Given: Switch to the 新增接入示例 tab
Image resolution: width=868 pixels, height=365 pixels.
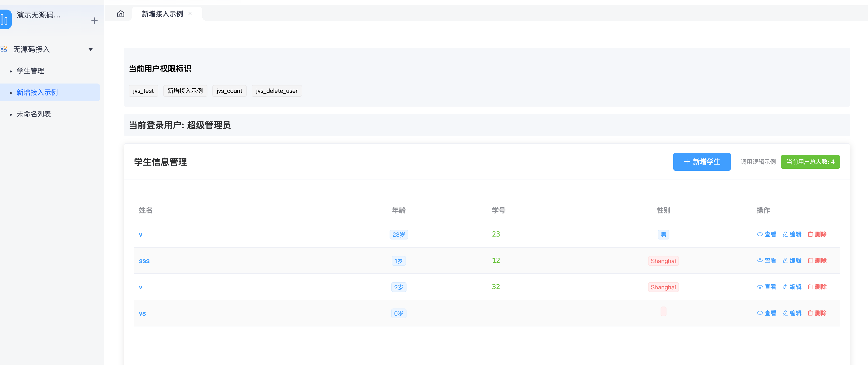Looking at the screenshot, I should click(162, 14).
